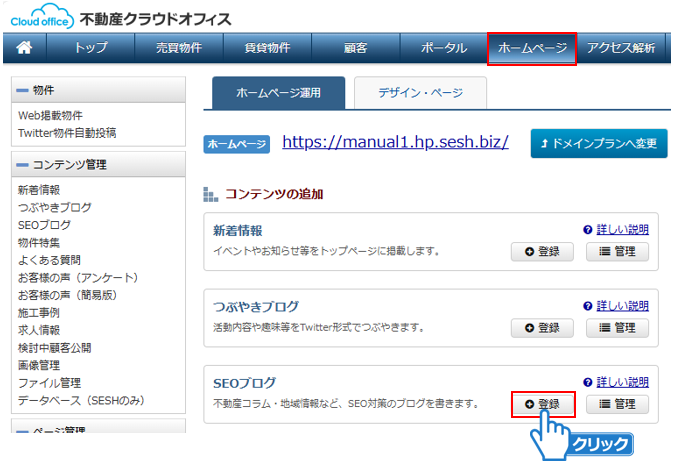The height and width of the screenshot is (469, 678).
Task: Click 登録 button for SEOブログ
Action: click(542, 404)
